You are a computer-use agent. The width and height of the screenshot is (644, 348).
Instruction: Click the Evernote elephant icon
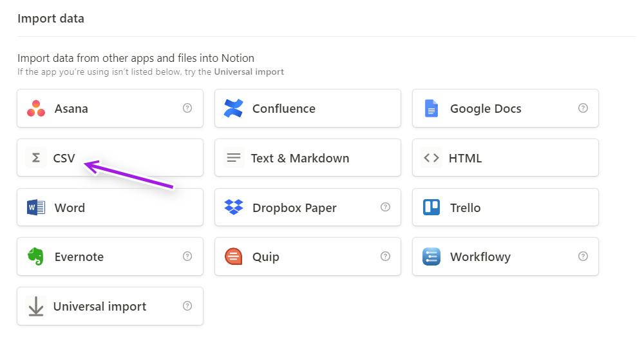(36, 256)
